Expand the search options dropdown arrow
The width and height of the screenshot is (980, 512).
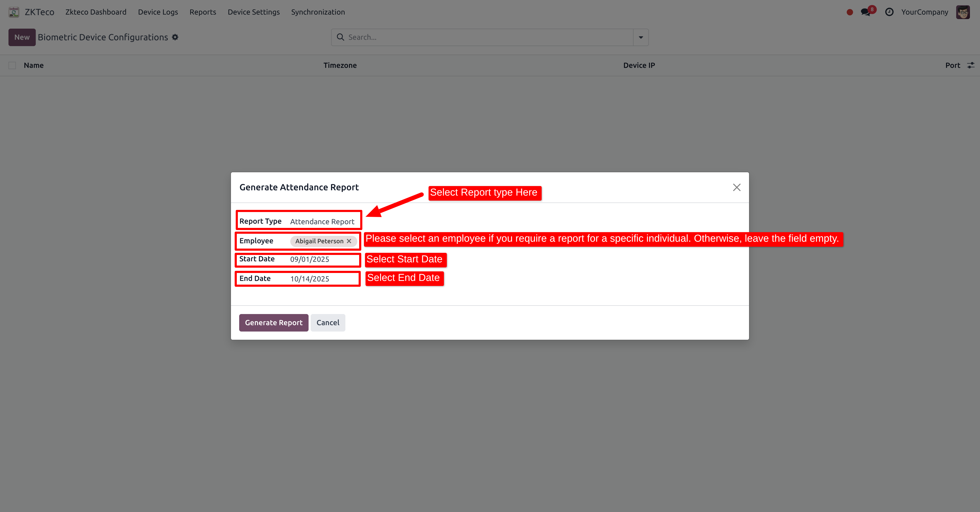click(641, 37)
